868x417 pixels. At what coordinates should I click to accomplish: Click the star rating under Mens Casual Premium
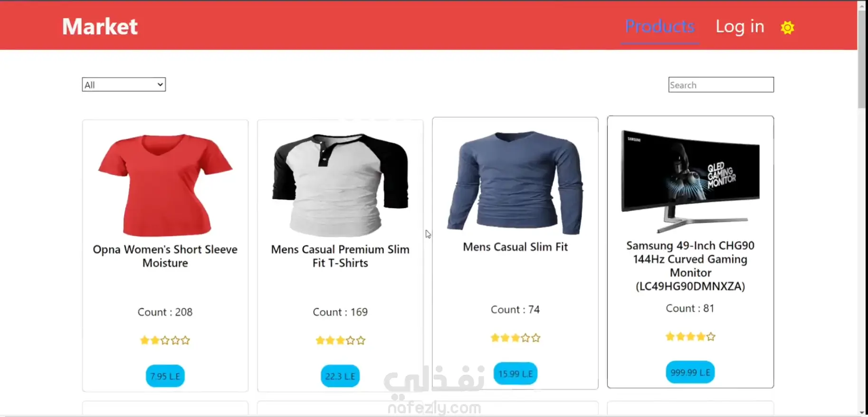tap(340, 340)
